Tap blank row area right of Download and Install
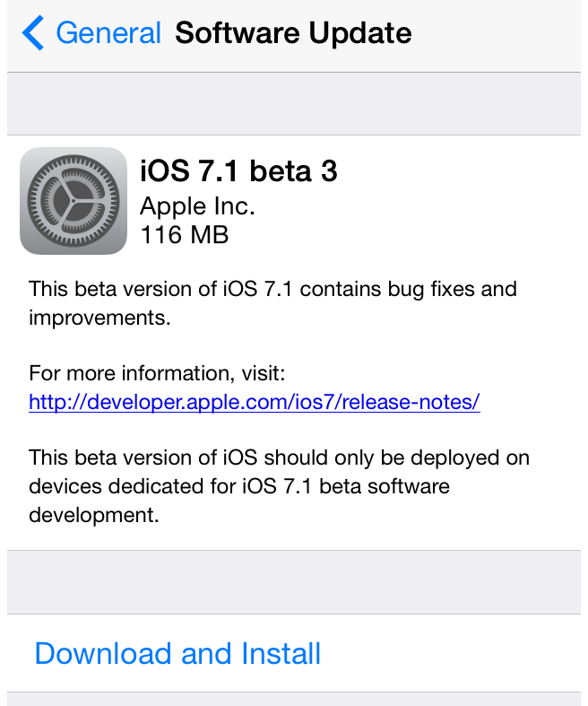Screen dimensions: 588x706 point(457,653)
